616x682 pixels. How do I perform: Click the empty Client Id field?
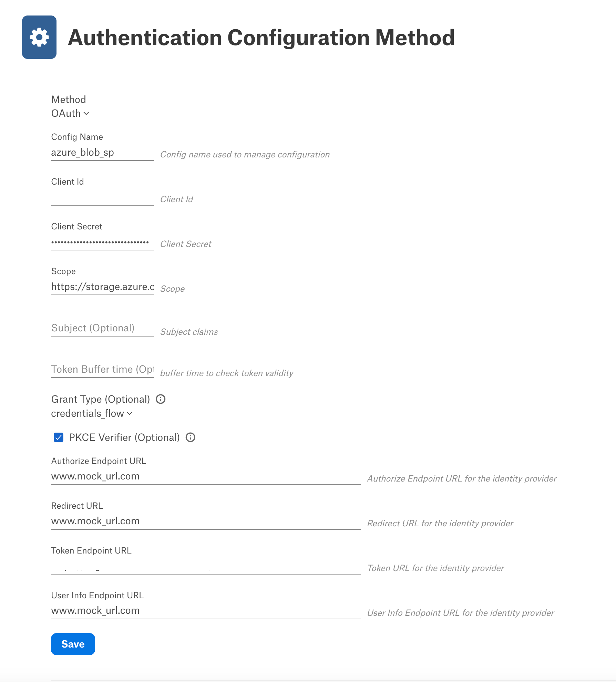tap(102, 197)
